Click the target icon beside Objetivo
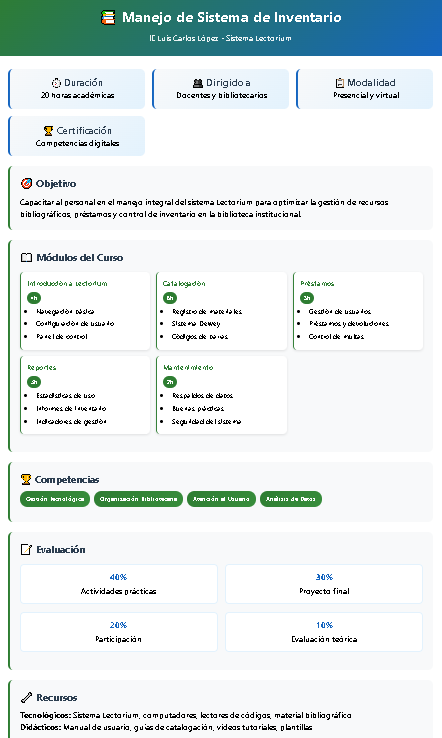The height and width of the screenshot is (738, 442). point(26,184)
